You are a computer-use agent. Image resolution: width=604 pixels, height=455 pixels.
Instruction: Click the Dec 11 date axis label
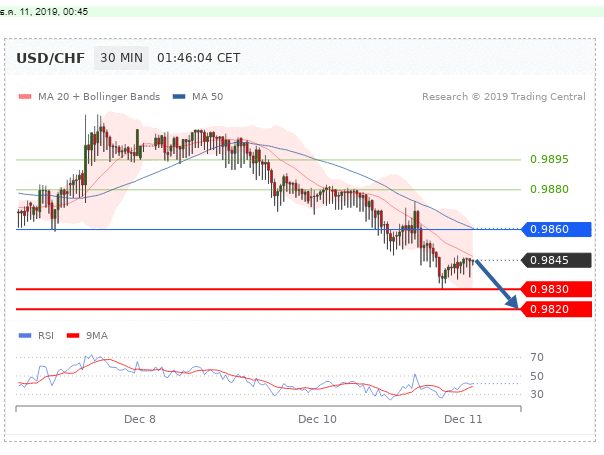pyautogui.click(x=463, y=419)
